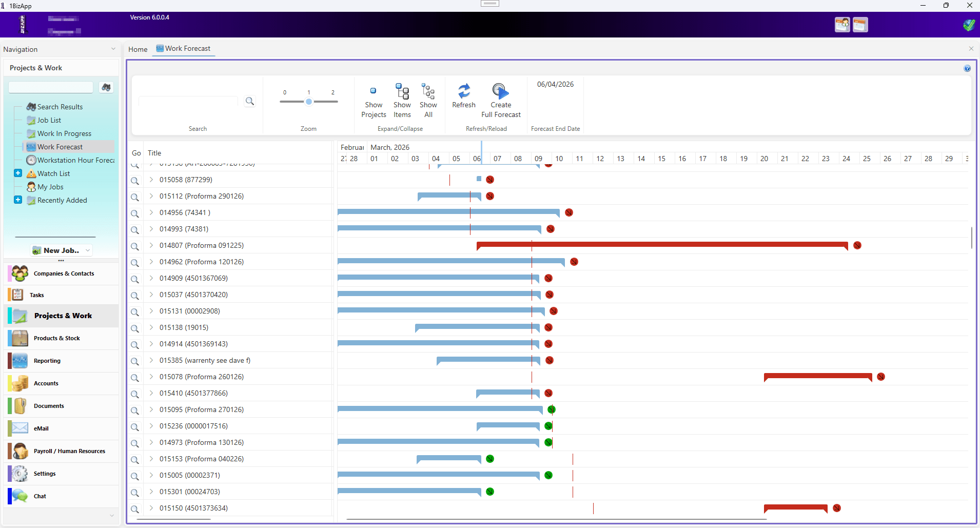The height and width of the screenshot is (528, 980).
Task: Go to job 015150 (4501373634) magnifier
Action: pyautogui.click(x=134, y=509)
